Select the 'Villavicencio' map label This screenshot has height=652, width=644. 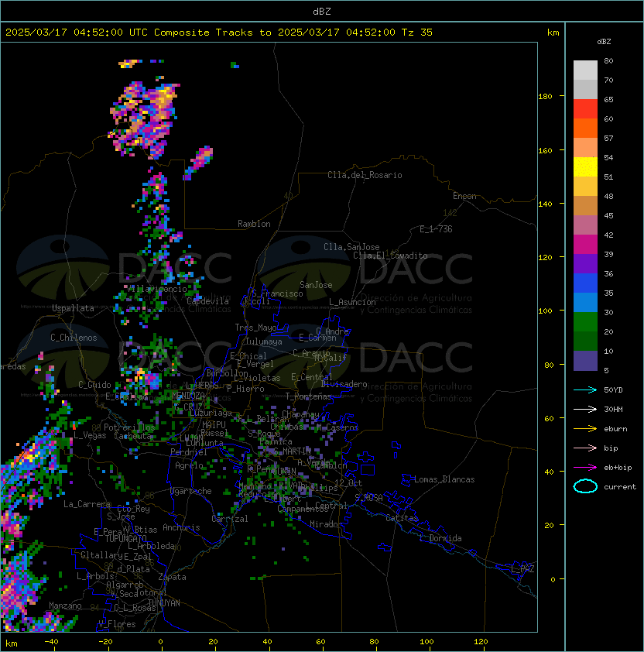click(158, 289)
